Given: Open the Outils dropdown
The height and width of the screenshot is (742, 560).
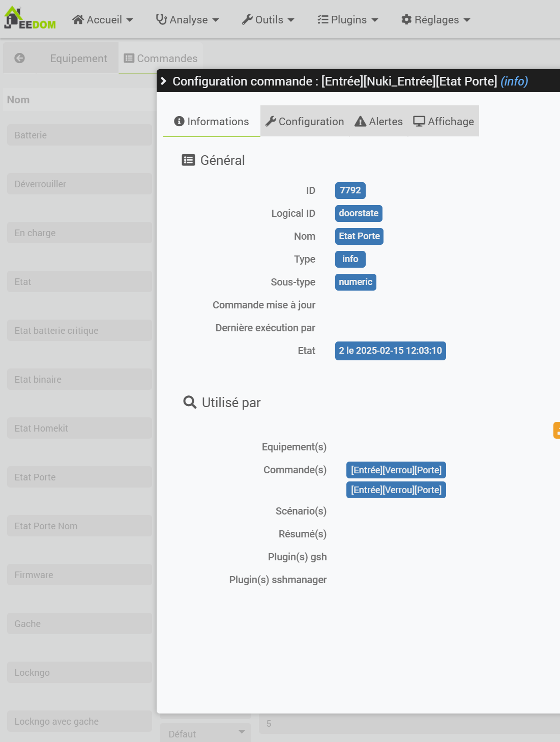Looking at the screenshot, I should click(x=268, y=20).
